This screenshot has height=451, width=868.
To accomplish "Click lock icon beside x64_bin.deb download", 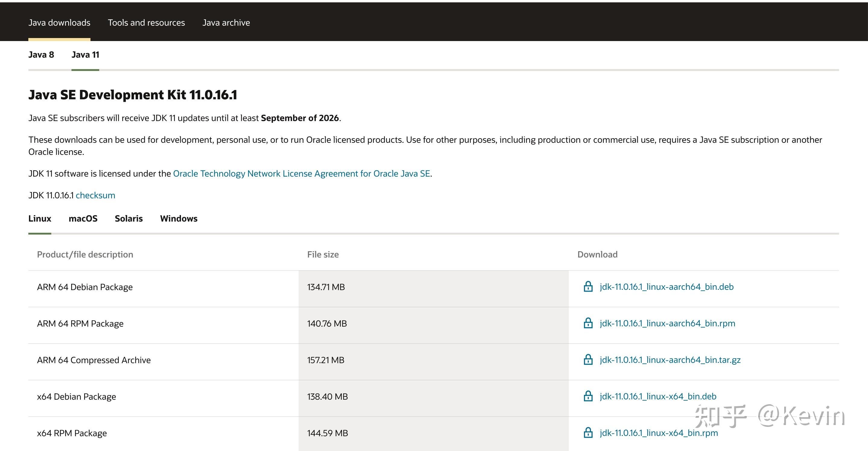I will point(588,396).
